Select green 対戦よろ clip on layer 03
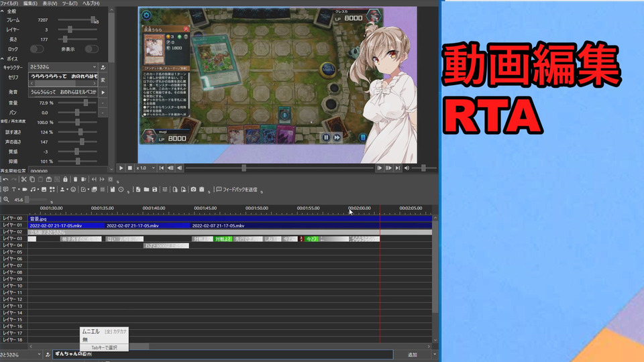 point(223,239)
